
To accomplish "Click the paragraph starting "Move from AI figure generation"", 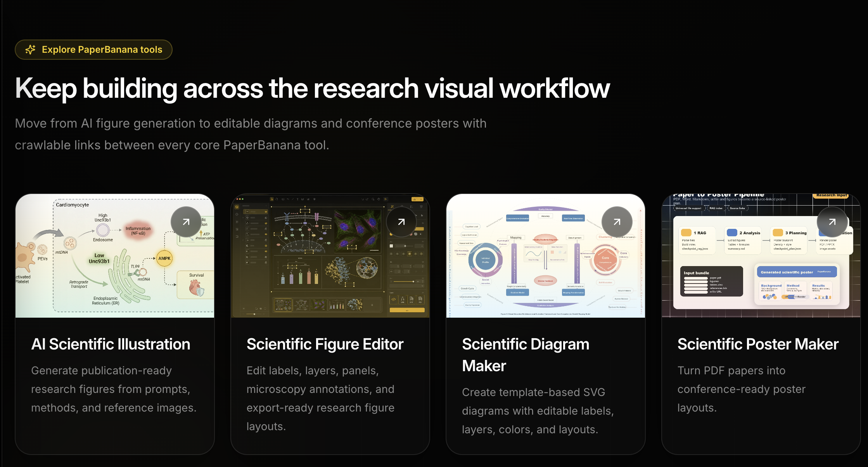I will (251, 134).
